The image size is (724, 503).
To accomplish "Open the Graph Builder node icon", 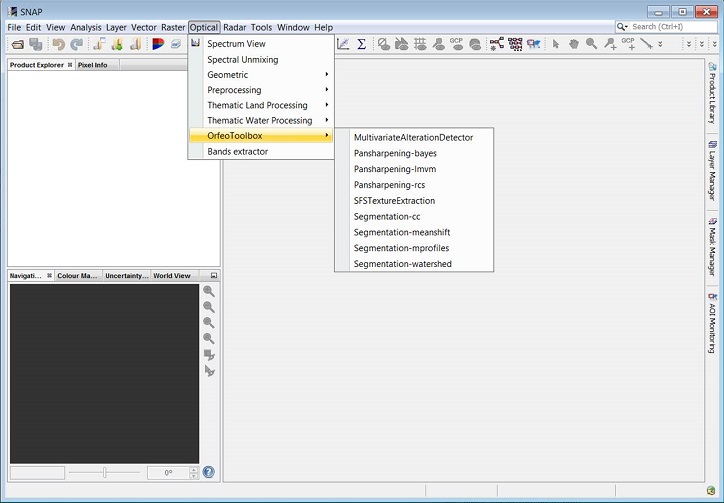I will [x=497, y=44].
